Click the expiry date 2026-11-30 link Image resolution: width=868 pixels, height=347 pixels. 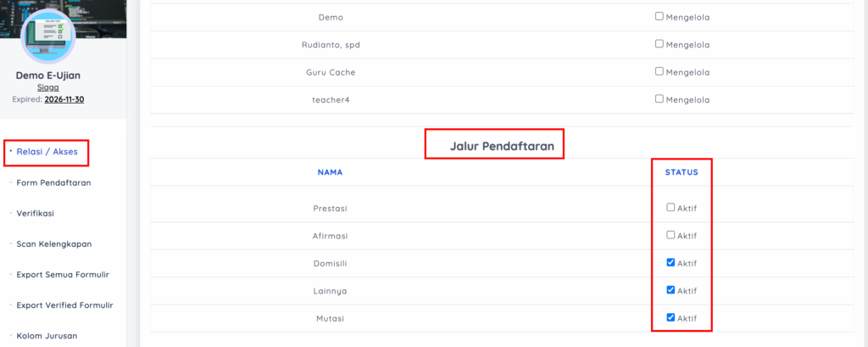[x=64, y=99]
